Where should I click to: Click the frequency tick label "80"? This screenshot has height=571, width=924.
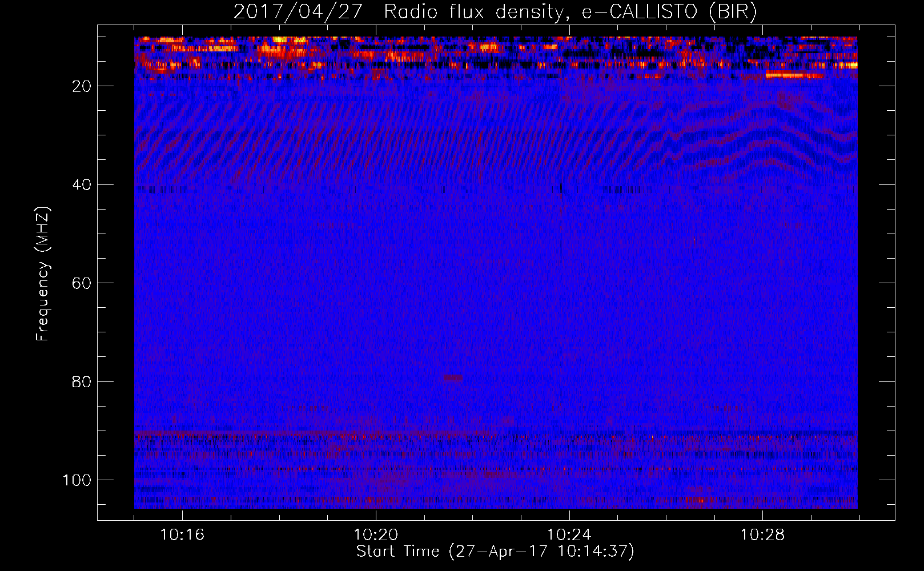point(82,381)
